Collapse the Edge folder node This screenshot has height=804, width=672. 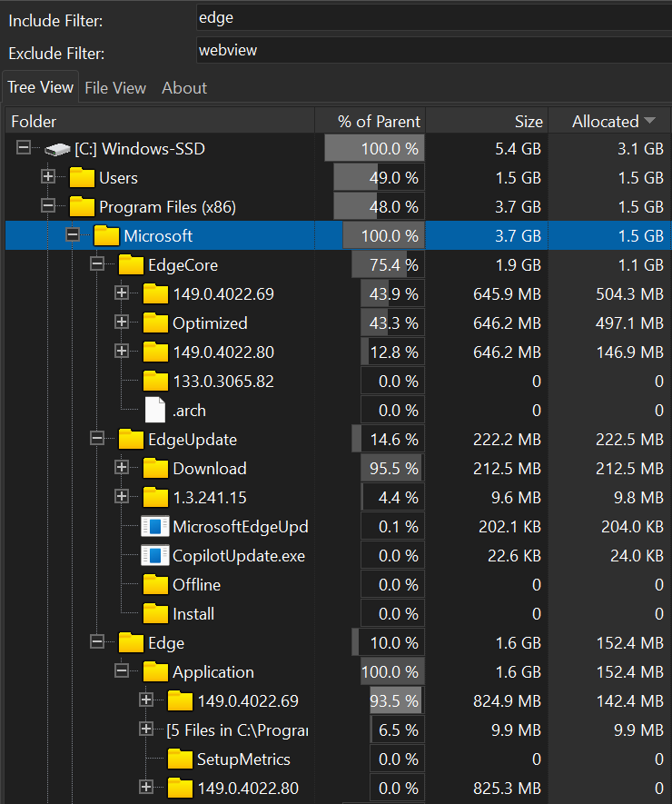pyautogui.click(x=97, y=641)
